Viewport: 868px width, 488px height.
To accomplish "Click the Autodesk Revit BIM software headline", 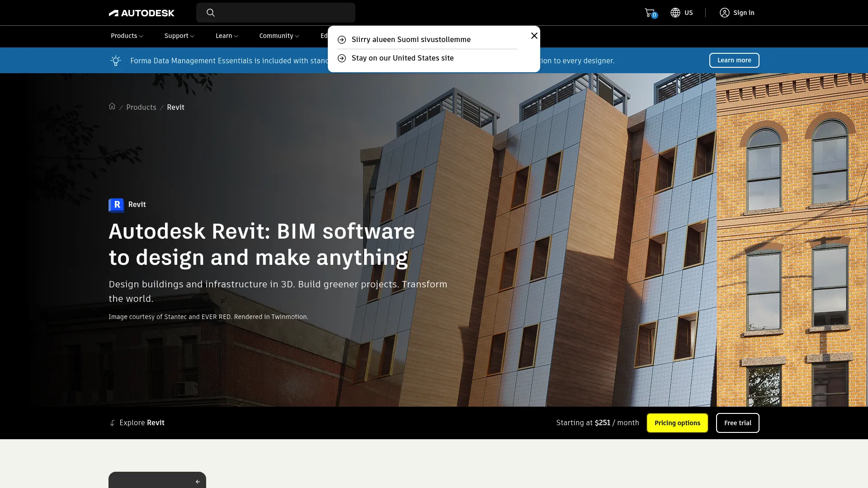I will (262, 244).
